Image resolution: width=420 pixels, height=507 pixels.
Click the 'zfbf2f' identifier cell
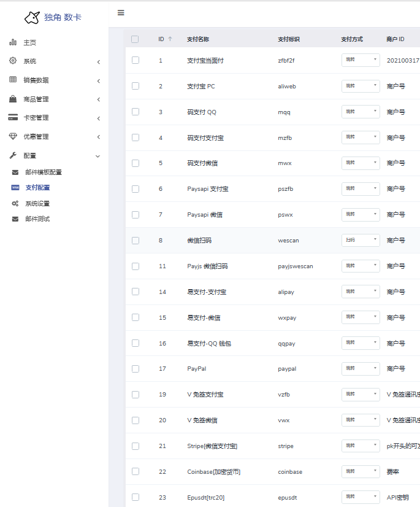286,61
